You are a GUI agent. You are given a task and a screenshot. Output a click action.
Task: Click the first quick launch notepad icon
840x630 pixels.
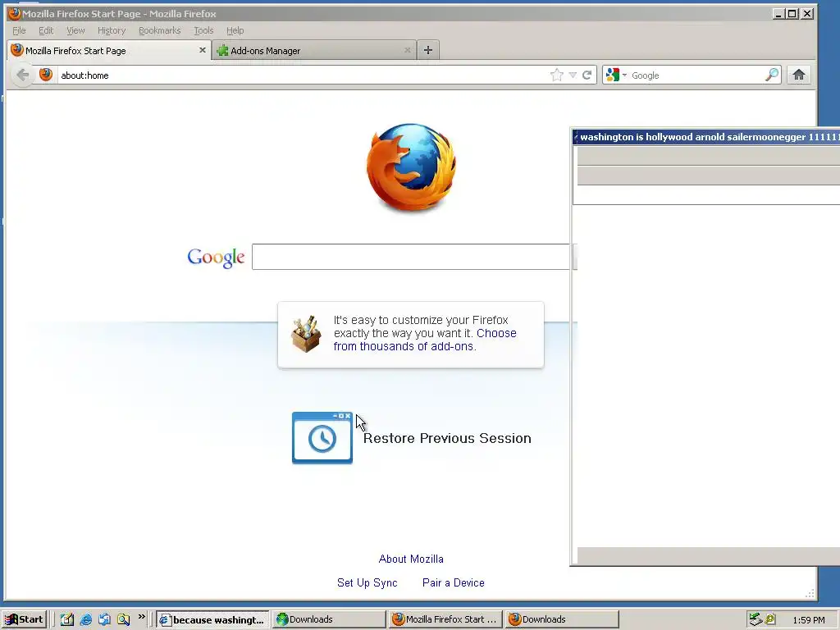[67, 619]
